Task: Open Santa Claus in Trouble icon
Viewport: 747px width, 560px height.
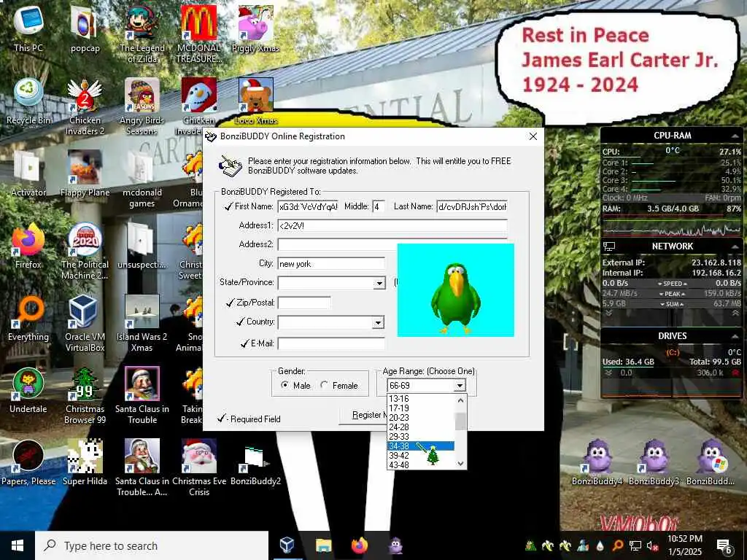Action: pyautogui.click(x=142, y=396)
